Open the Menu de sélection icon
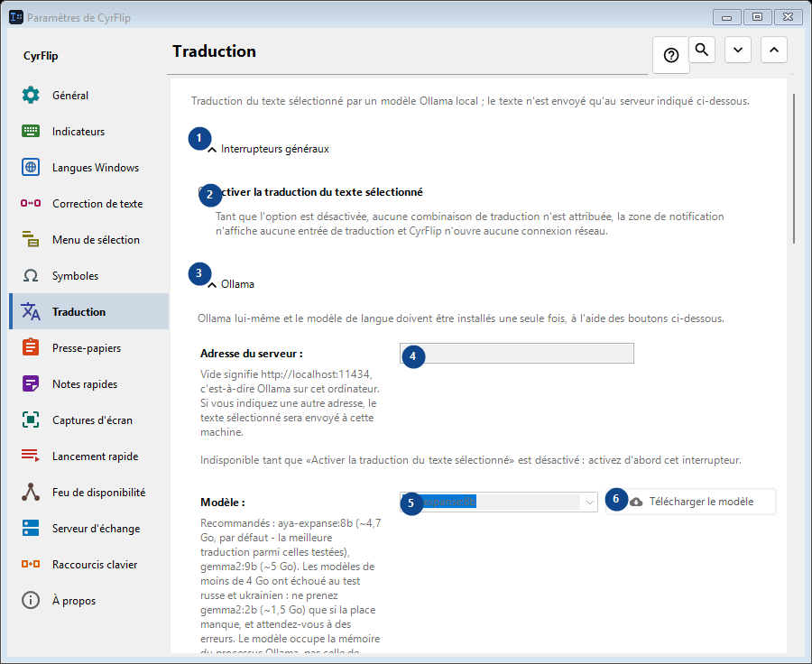812x664 pixels. click(31, 239)
